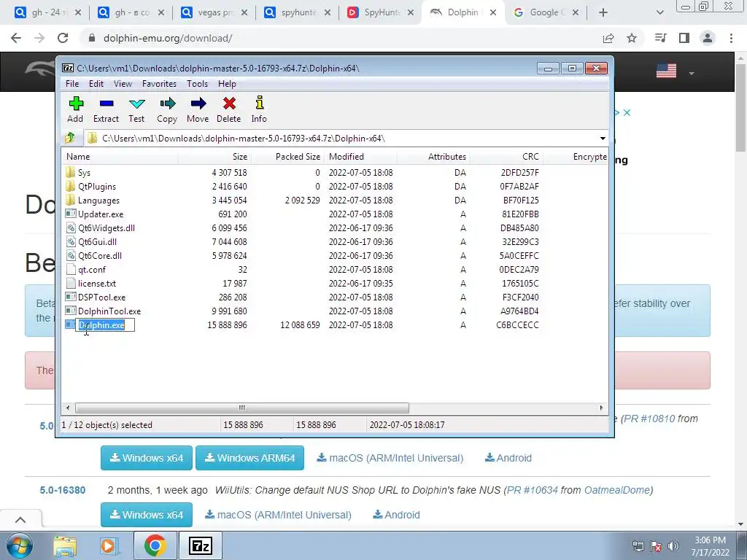Open the Favorites menu in 7-Zip
Viewport: 747px width, 560px height.
159,84
